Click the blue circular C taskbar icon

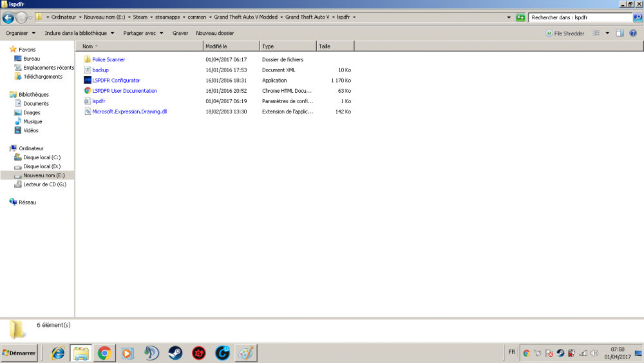tap(222, 353)
